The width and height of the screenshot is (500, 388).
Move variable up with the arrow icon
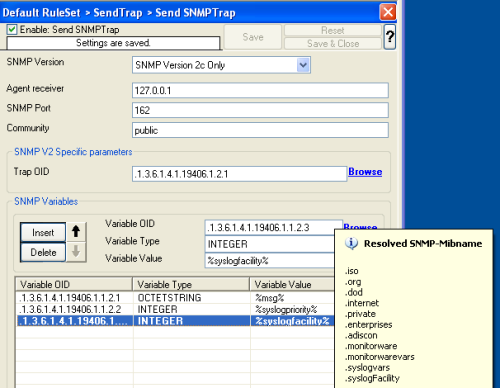pyautogui.click(x=76, y=231)
